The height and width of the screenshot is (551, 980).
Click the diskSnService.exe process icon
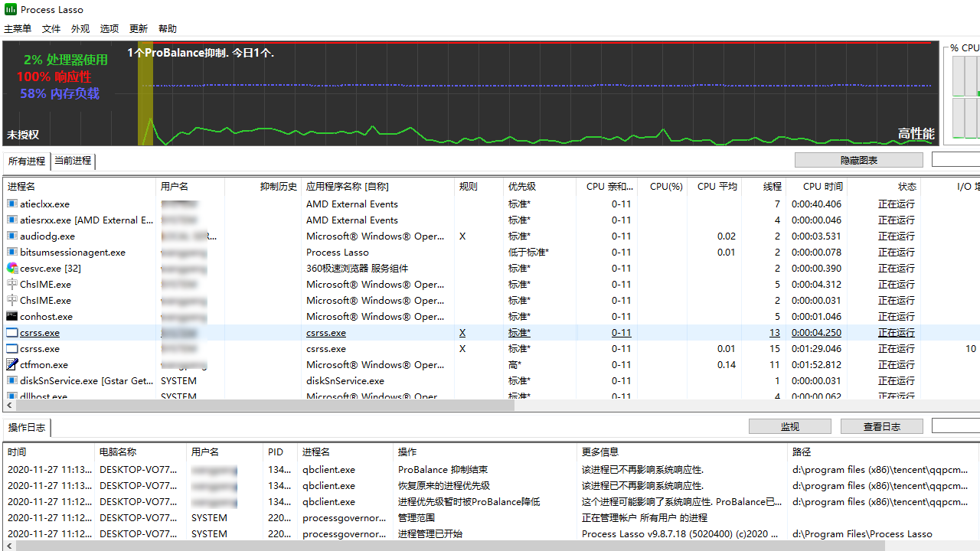coord(12,380)
